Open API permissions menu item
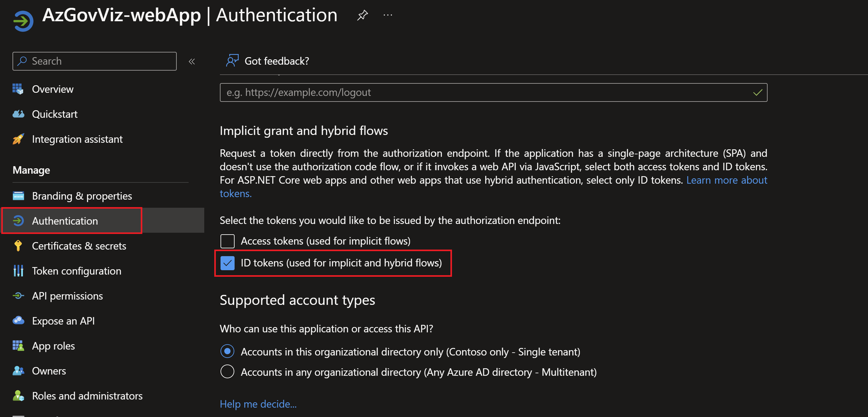This screenshot has height=417, width=868. (67, 296)
